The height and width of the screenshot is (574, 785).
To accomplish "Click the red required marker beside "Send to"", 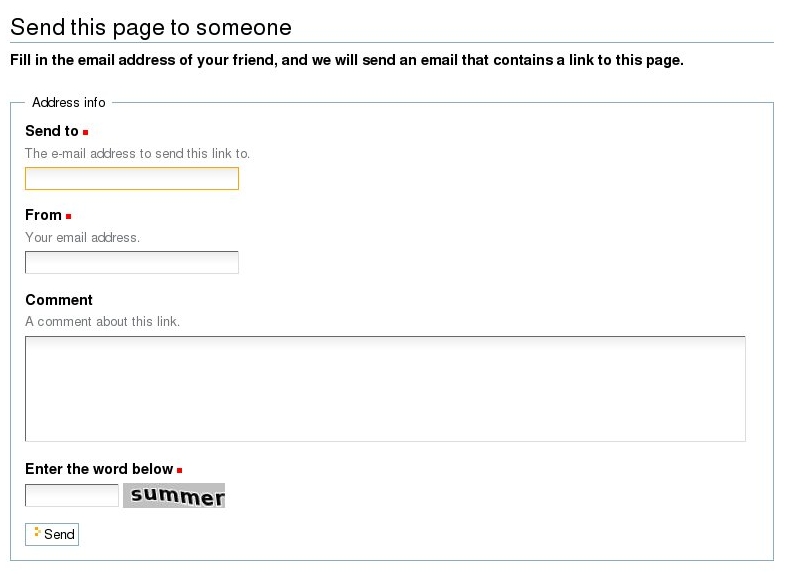I will [86, 132].
